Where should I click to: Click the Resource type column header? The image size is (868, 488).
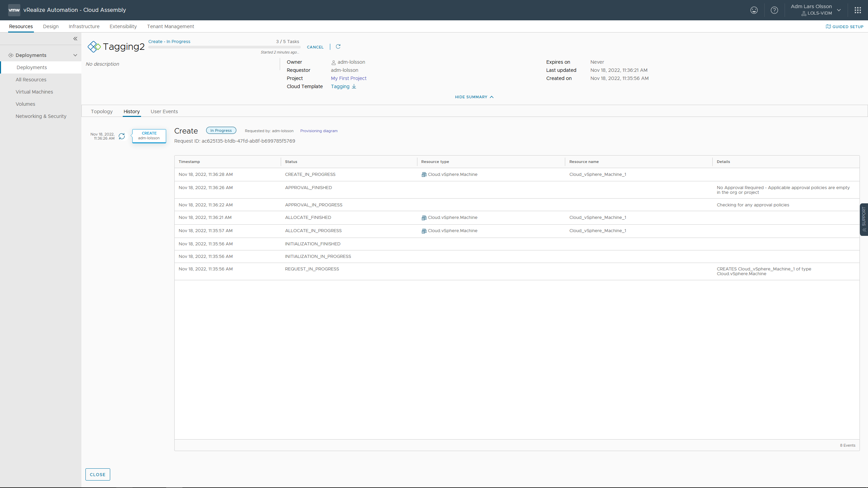click(435, 162)
